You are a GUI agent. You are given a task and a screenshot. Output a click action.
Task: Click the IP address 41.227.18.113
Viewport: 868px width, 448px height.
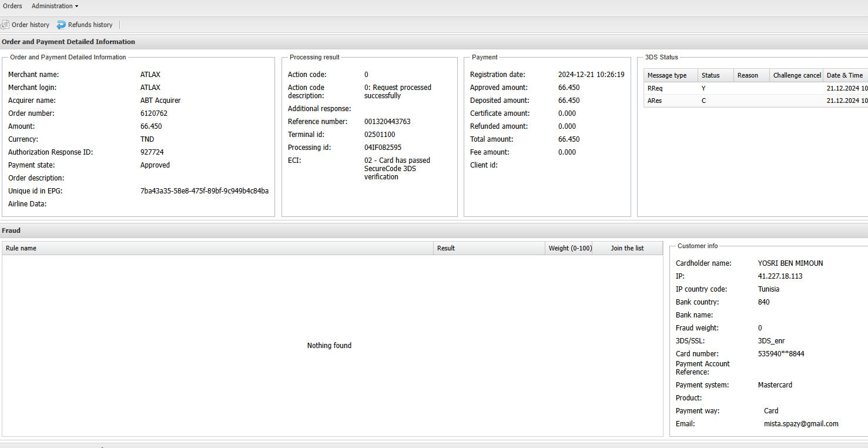click(x=780, y=276)
